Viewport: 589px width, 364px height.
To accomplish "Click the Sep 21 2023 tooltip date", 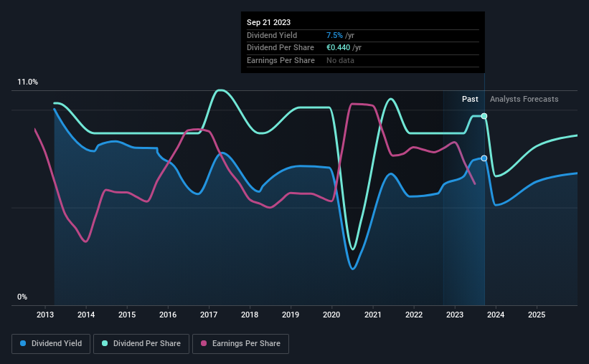I will tap(268, 22).
